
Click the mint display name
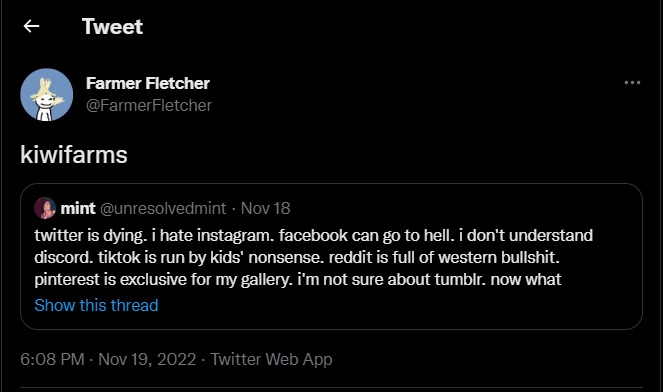78,208
